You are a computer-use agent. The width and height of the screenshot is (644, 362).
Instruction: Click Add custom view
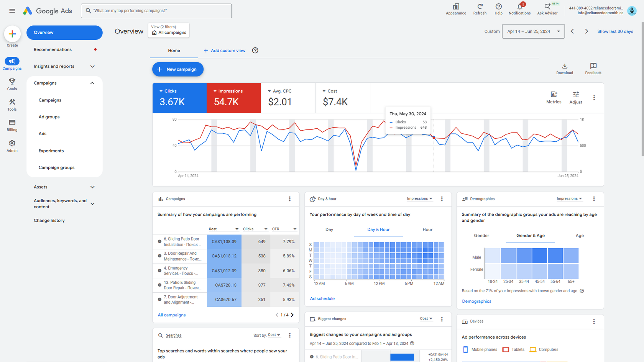(224, 51)
